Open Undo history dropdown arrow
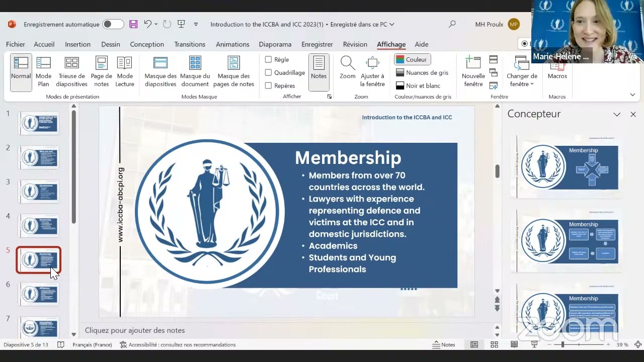 click(156, 24)
